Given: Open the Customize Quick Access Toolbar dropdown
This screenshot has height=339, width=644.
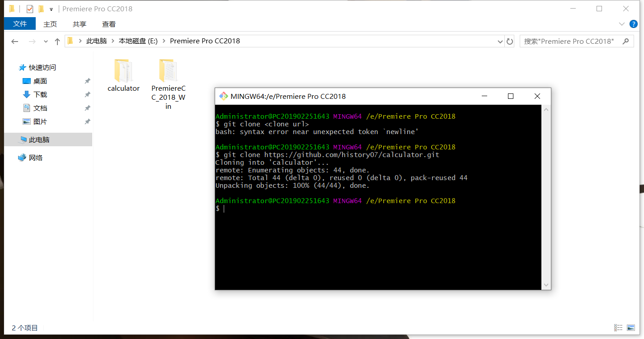Looking at the screenshot, I should 51,9.
